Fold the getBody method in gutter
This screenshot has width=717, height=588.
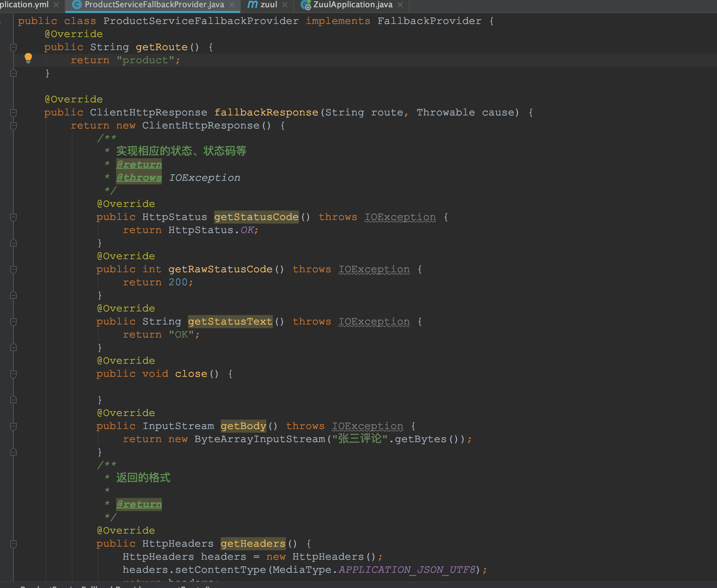click(13, 426)
